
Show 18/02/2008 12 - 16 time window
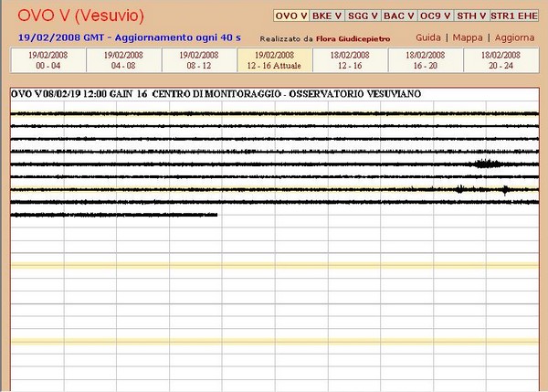coord(350,60)
